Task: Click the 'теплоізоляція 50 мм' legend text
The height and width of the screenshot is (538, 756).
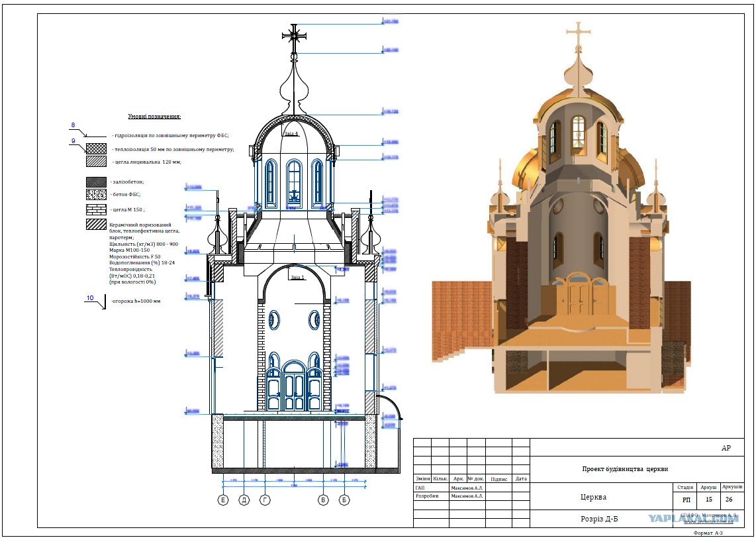Action: point(173,150)
